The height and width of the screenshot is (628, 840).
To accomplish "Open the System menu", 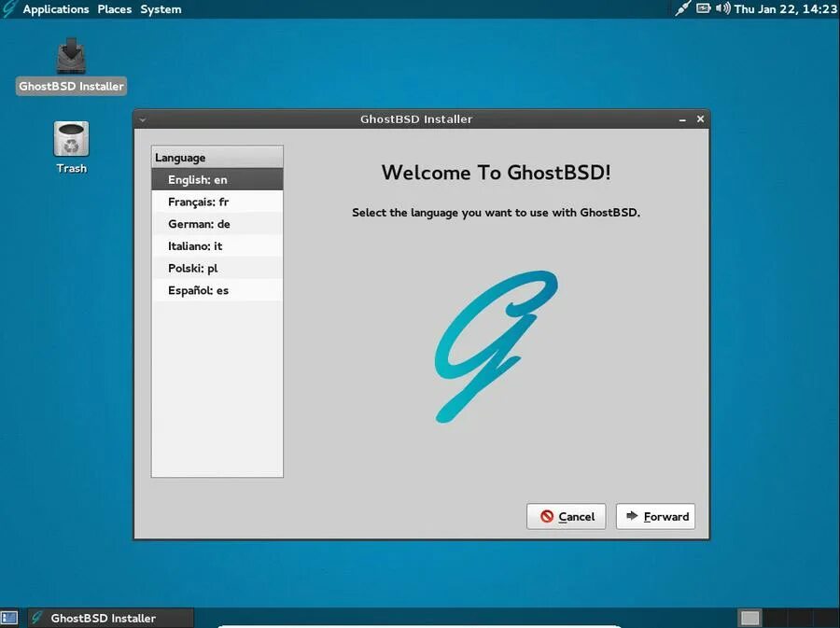I will click(161, 9).
